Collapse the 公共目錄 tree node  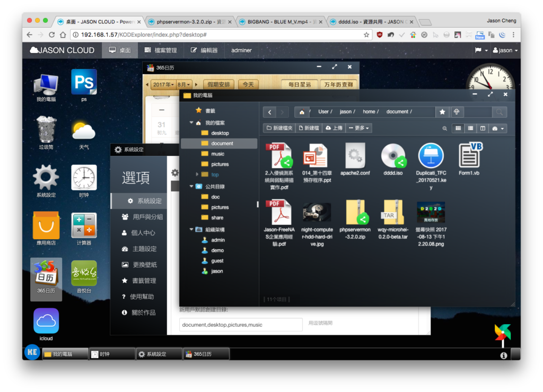tap(191, 186)
